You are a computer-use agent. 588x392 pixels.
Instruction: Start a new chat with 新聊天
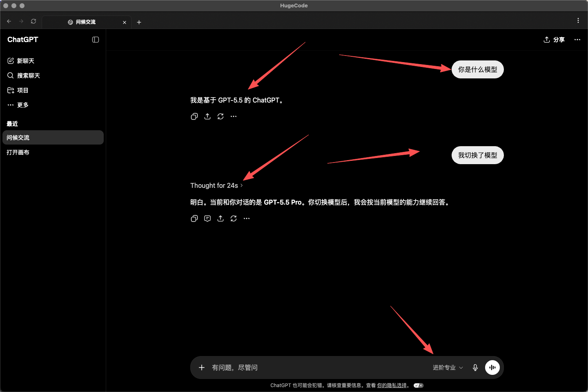tap(21, 61)
